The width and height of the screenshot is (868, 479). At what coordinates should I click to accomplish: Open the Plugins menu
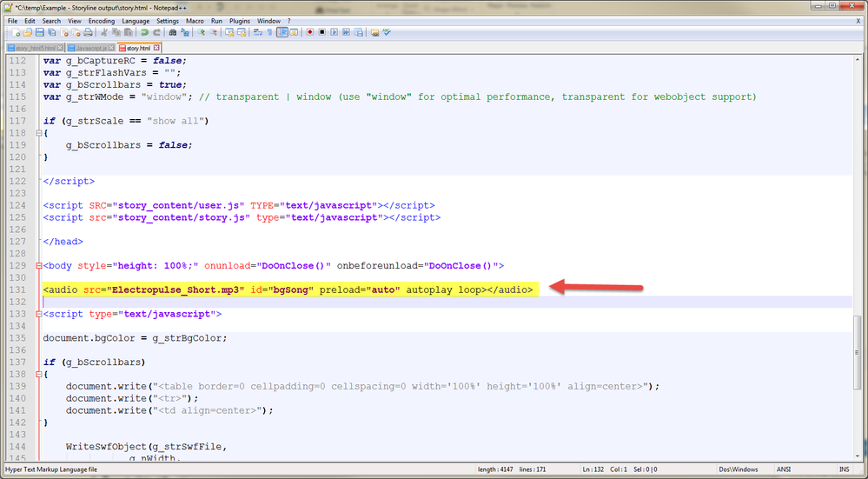tap(240, 20)
